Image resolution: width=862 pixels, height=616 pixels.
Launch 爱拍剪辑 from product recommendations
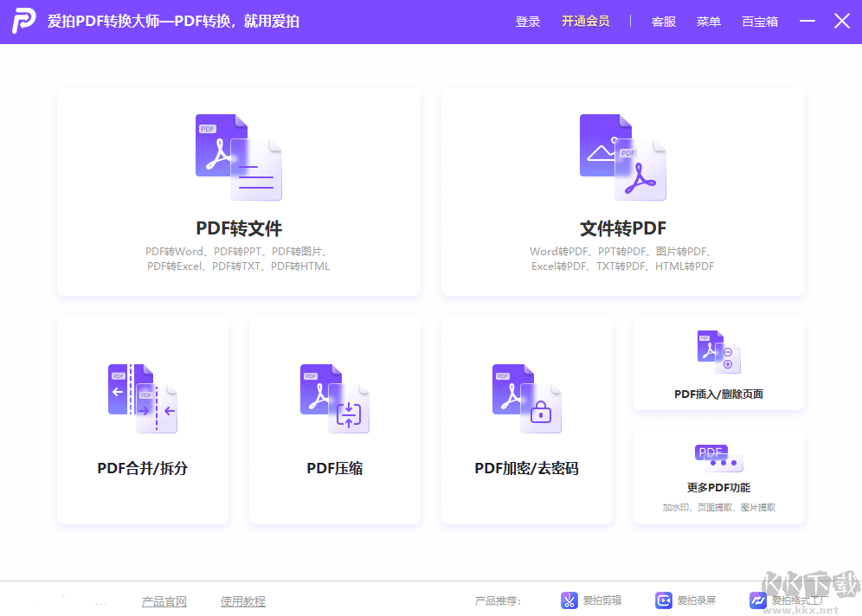tap(591, 600)
